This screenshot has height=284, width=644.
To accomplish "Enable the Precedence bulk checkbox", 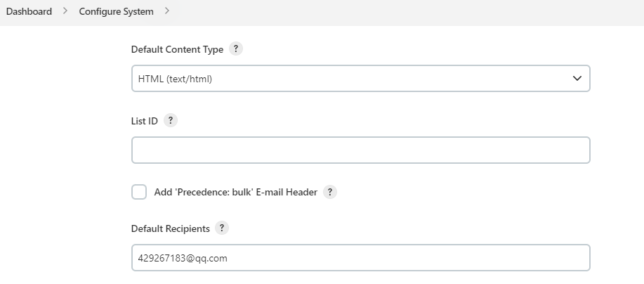I will (139, 192).
